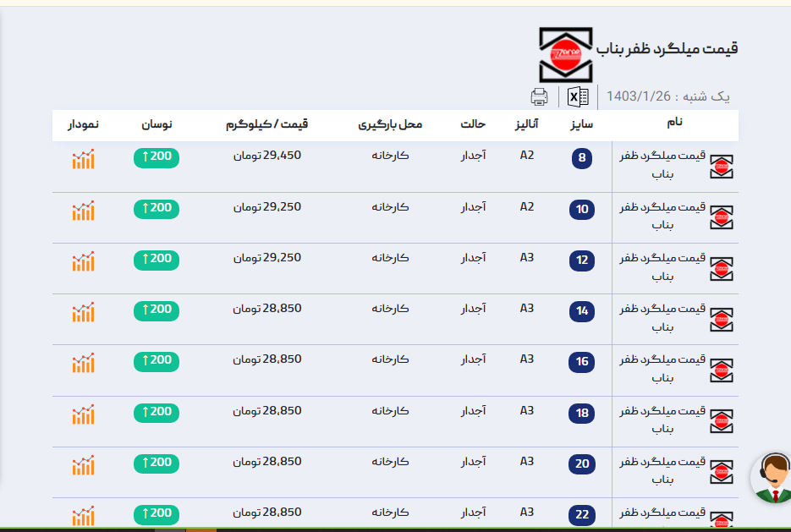Click the printer icon

tap(539, 96)
